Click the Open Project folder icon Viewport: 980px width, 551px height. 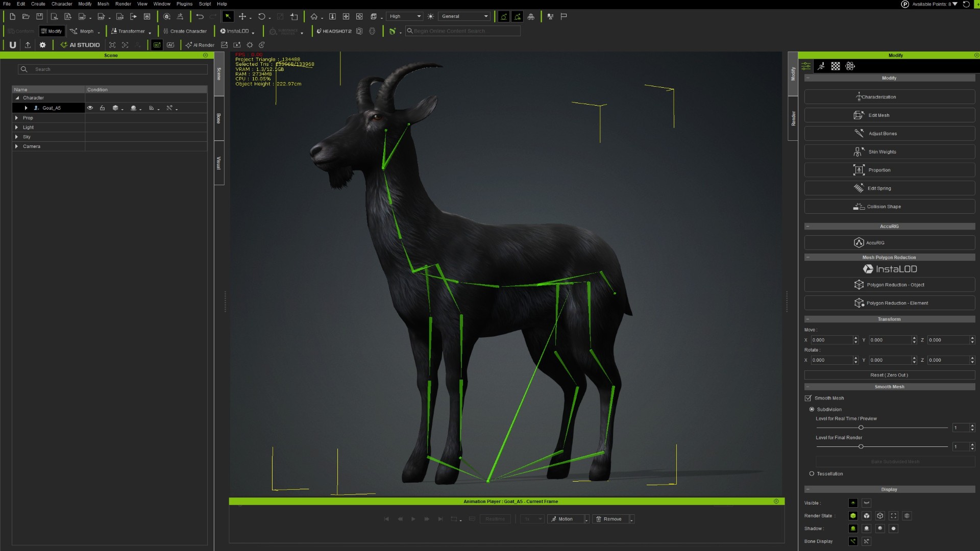point(26,16)
